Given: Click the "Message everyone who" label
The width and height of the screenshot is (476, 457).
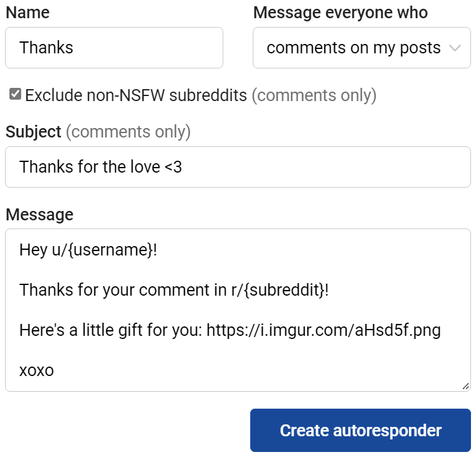Looking at the screenshot, I should pos(341,12).
